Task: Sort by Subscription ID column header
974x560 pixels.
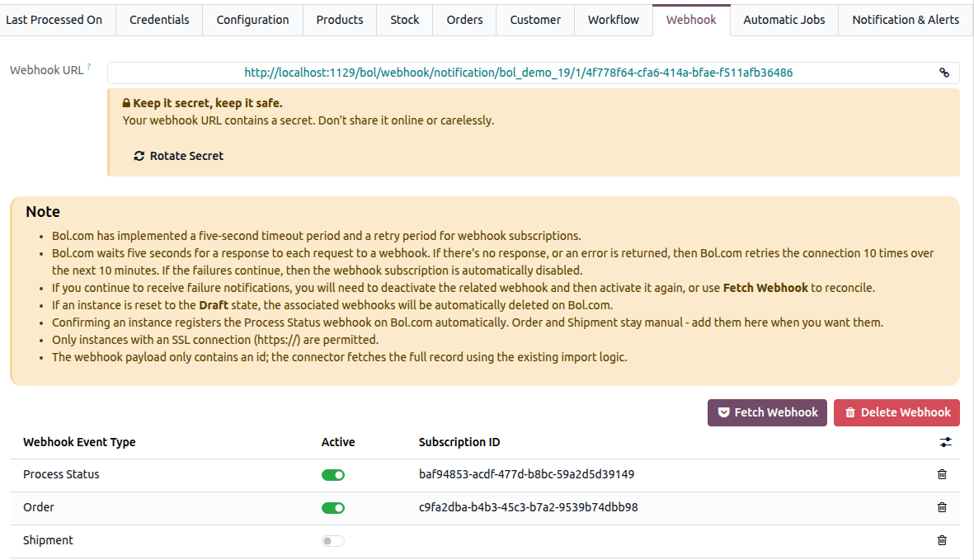Action: click(459, 442)
